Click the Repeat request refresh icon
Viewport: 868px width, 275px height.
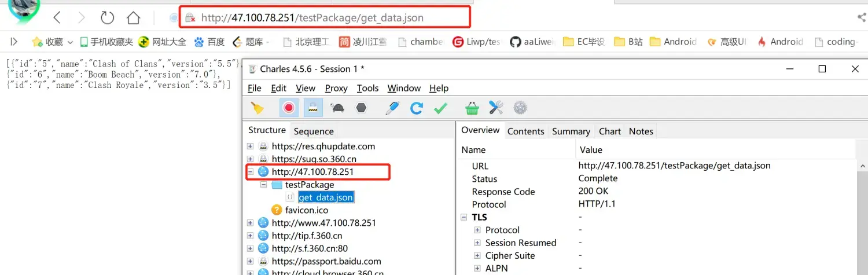(417, 108)
